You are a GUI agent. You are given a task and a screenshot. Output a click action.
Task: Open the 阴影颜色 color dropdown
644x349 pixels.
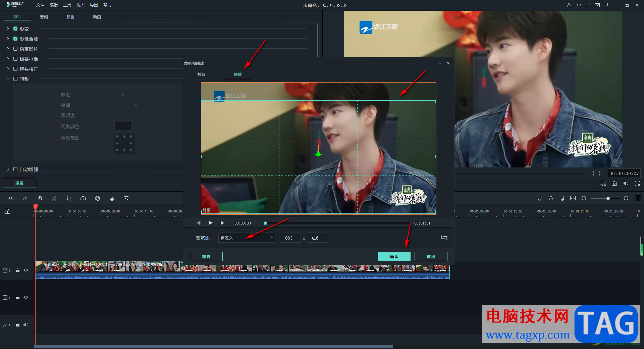(123, 126)
